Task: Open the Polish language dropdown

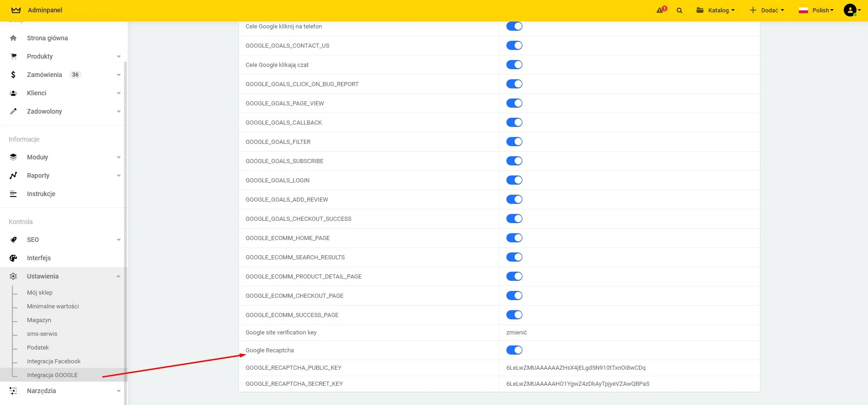Action: click(817, 10)
